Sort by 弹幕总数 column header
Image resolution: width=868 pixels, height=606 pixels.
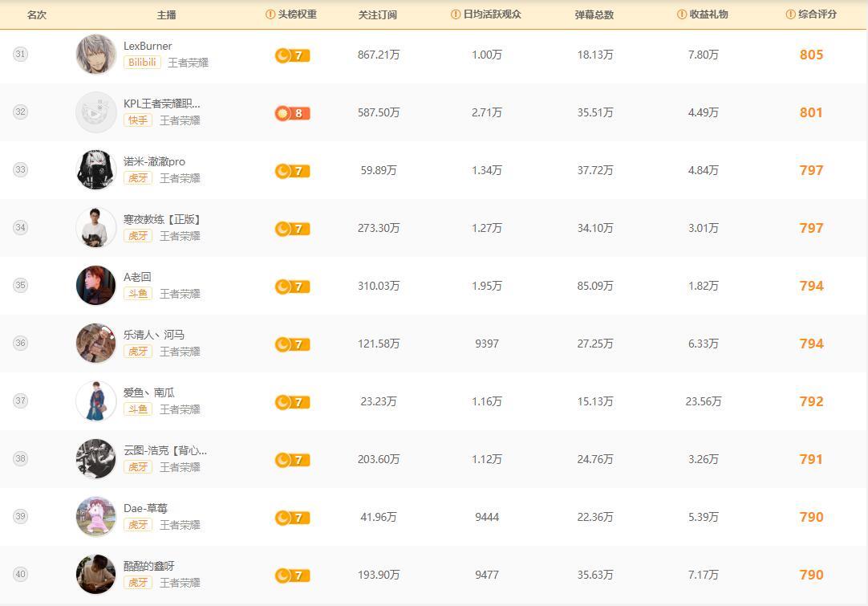594,14
